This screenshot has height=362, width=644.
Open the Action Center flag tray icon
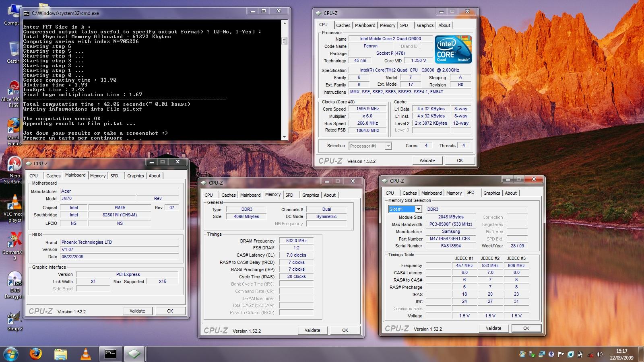click(561, 354)
